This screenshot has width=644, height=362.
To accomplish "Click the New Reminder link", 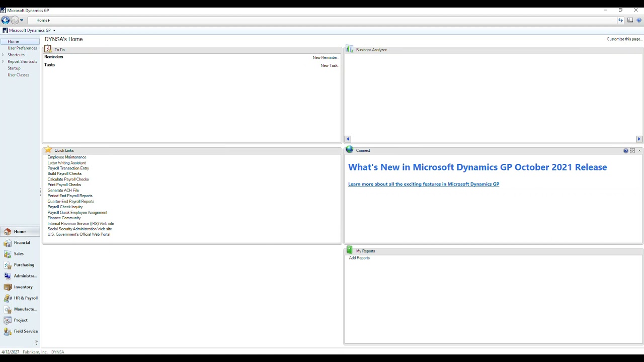I will [x=326, y=57].
